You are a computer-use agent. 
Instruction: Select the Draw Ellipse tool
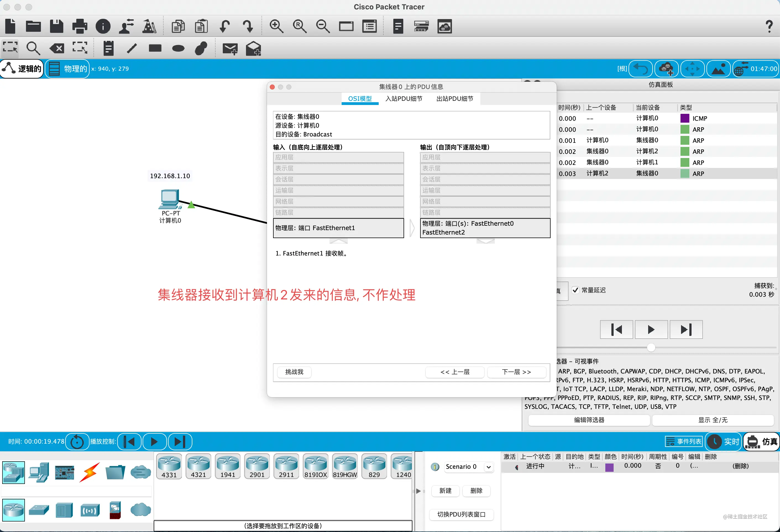(178, 49)
